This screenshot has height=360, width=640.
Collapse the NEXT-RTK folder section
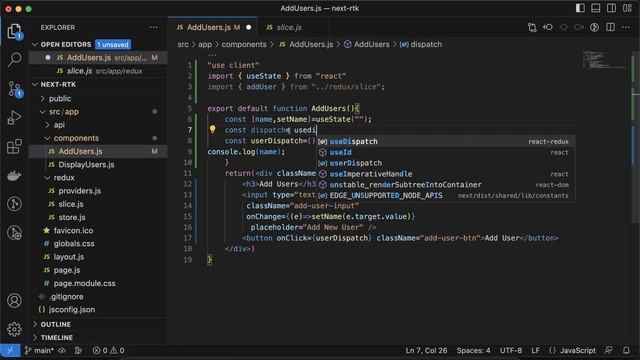tap(35, 84)
